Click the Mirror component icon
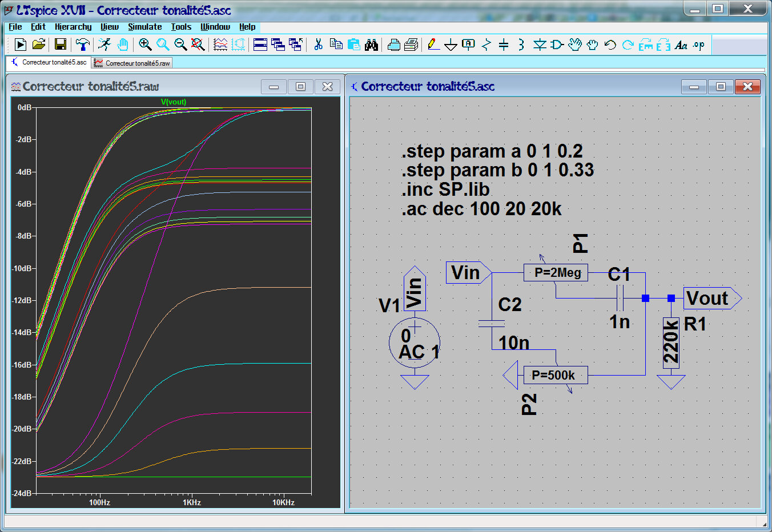The height and width of the screenshot is (532, 772). pos(664,45)
